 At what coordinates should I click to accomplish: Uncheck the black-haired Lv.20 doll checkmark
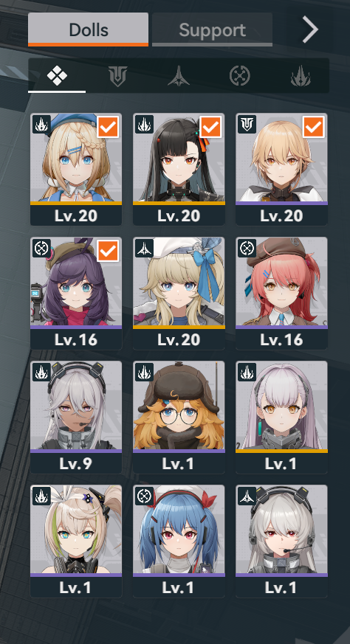(210, 126)
